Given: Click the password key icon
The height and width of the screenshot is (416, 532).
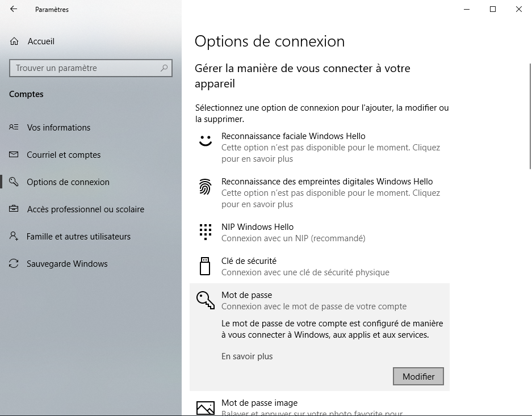Looking at the screenshot, I should pyautogui.click(x=205, y=300).
